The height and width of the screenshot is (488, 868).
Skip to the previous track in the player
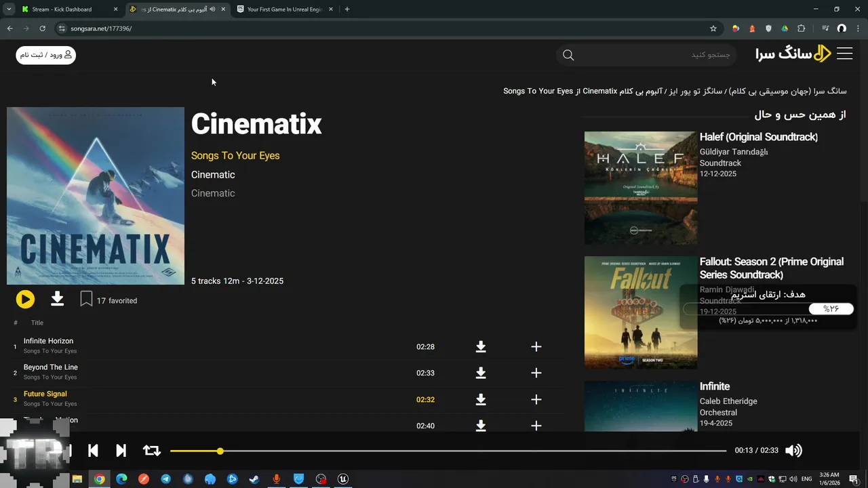pos(94,451)
